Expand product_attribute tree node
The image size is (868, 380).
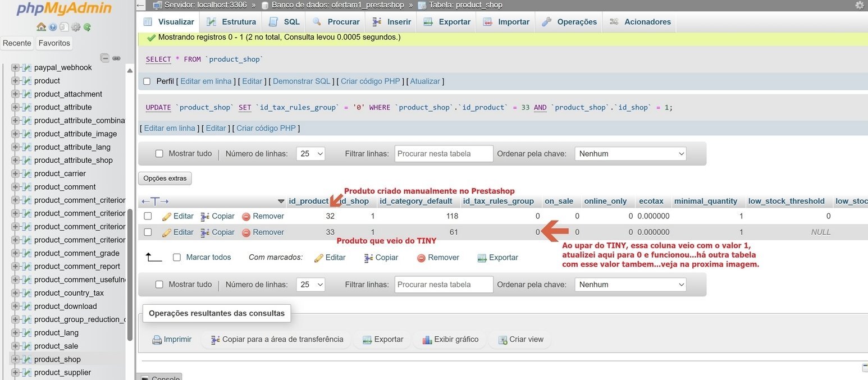tap(15, 107)
